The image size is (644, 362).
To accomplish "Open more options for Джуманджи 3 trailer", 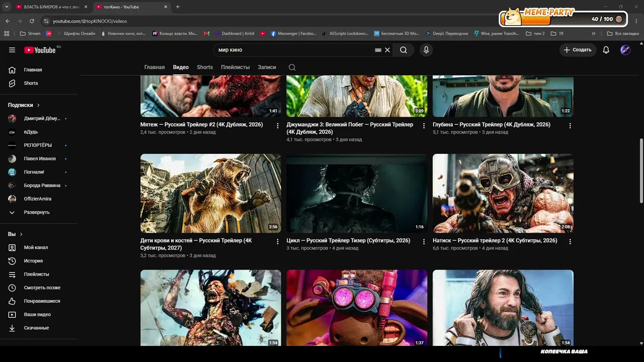I will [x=424, y=126].
